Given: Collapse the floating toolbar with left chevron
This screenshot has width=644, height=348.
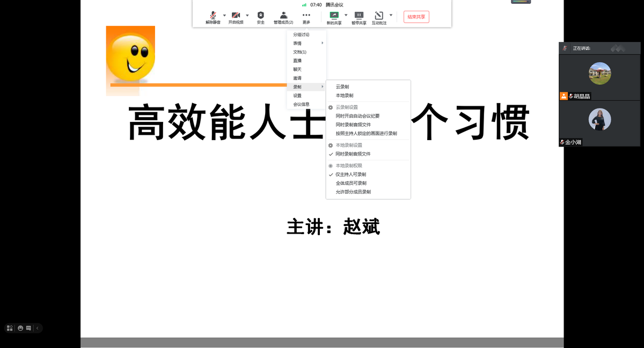Looking at the screenshot, I should pyautogui.click(x=38, y=328).
